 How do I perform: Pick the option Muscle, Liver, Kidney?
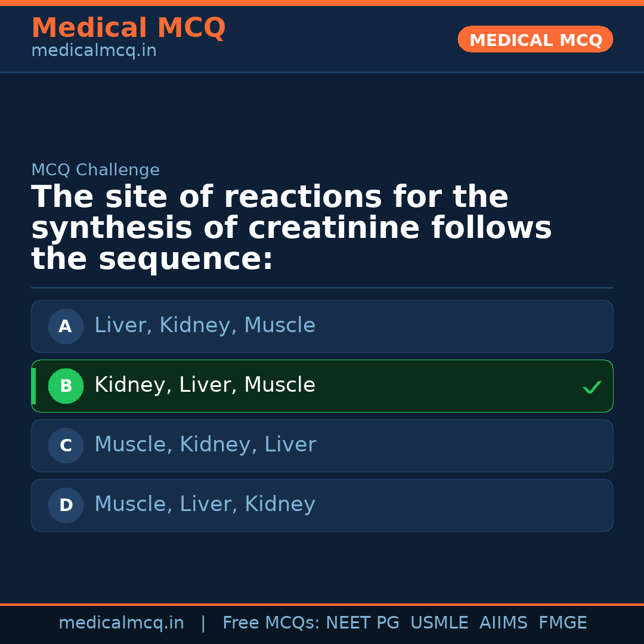[x=205, y=504]
